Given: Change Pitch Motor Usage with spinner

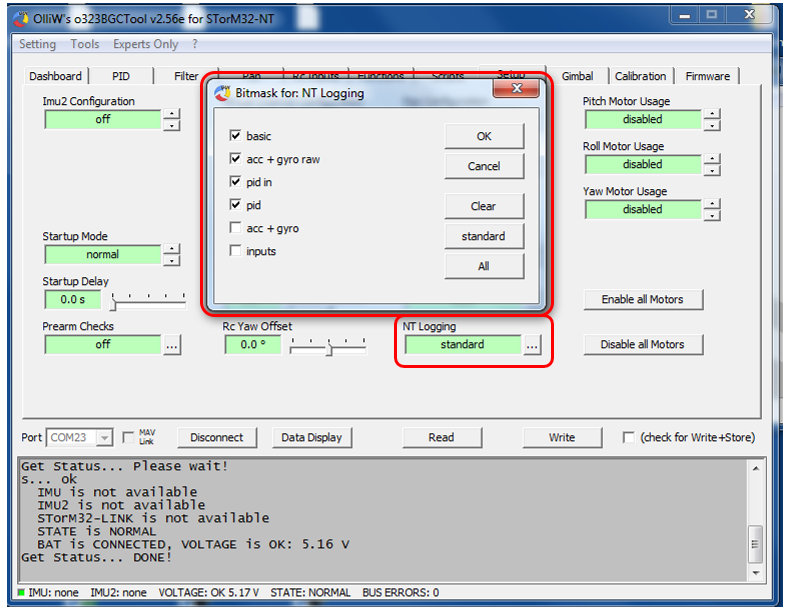Looking at the screenshot, I should [x=711, y=119].
